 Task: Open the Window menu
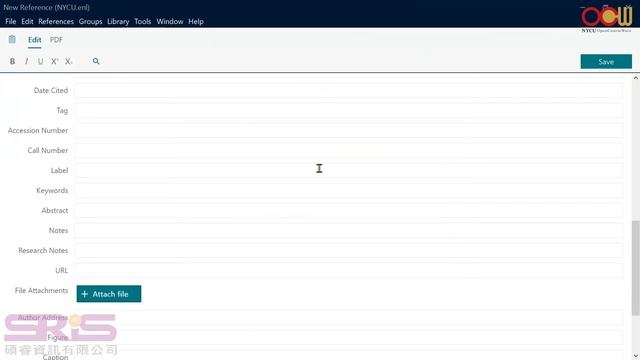pos(170,21)
